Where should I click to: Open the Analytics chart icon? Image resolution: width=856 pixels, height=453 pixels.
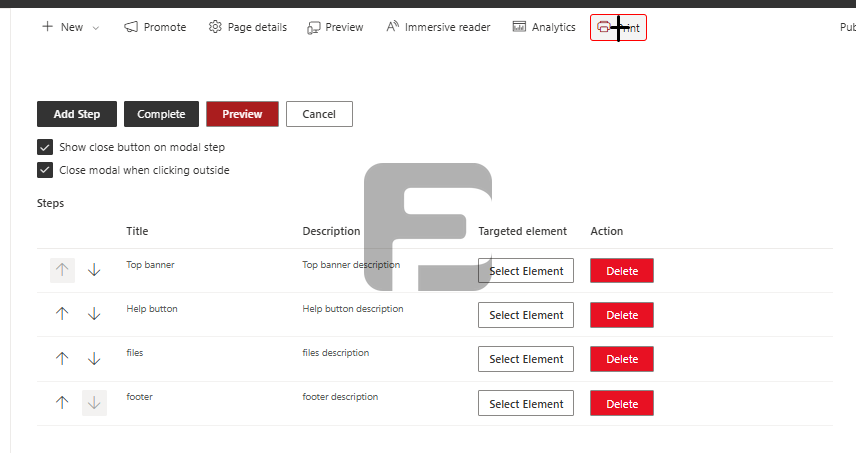519,27
